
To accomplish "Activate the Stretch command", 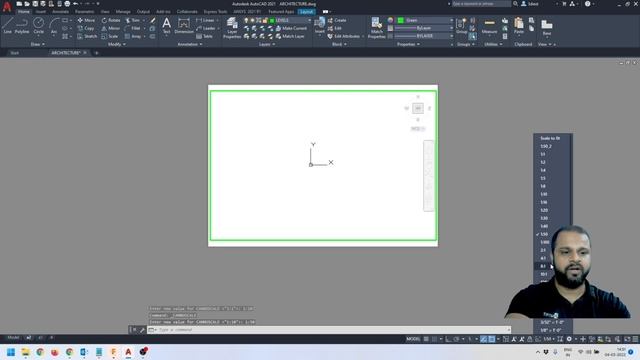I will 87,36.
